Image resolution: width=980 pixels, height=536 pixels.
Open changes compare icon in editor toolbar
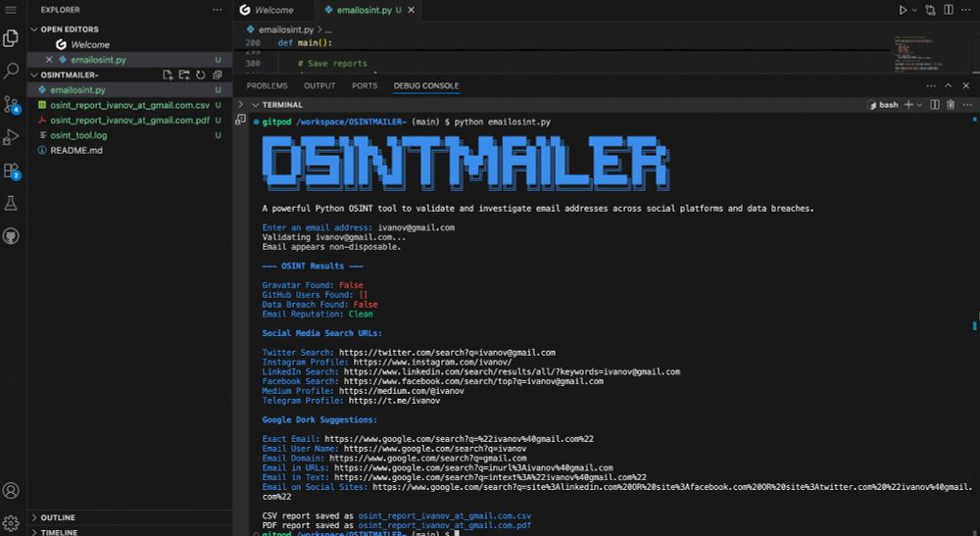pos(931,10)
